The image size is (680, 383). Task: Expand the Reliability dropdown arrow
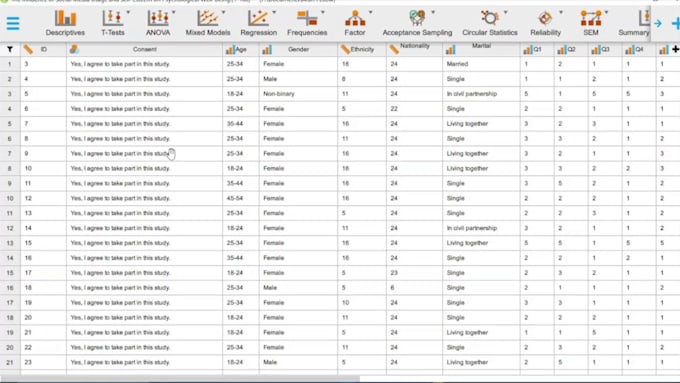[561, 12]
